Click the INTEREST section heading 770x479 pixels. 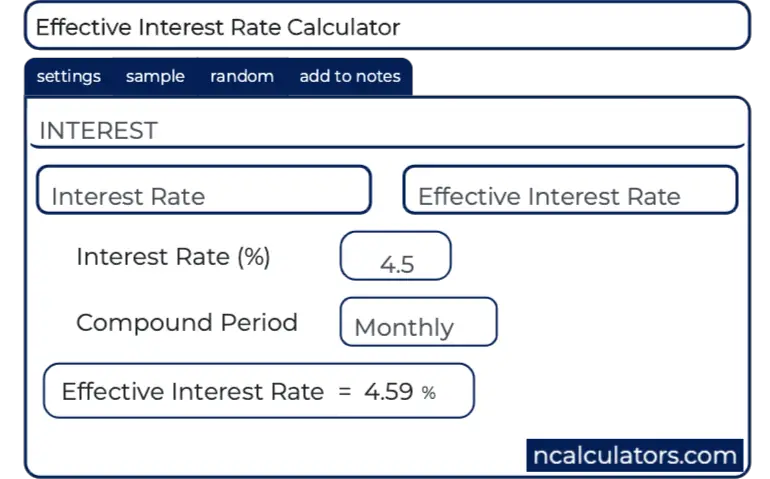coord(98,131)
